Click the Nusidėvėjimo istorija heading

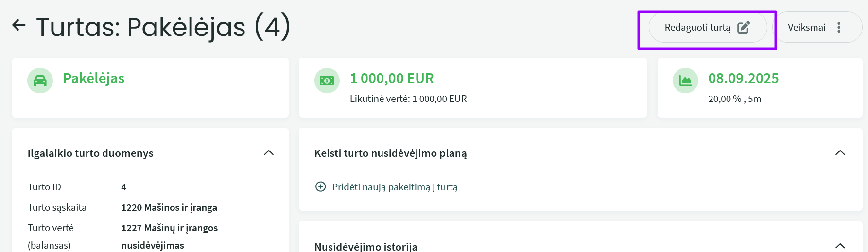tap(365, 247)
